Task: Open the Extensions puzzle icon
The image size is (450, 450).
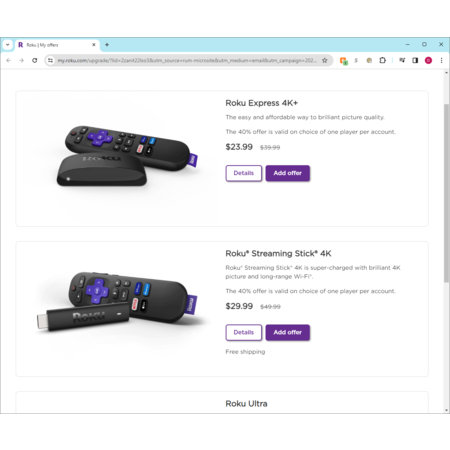Action: 383,60
